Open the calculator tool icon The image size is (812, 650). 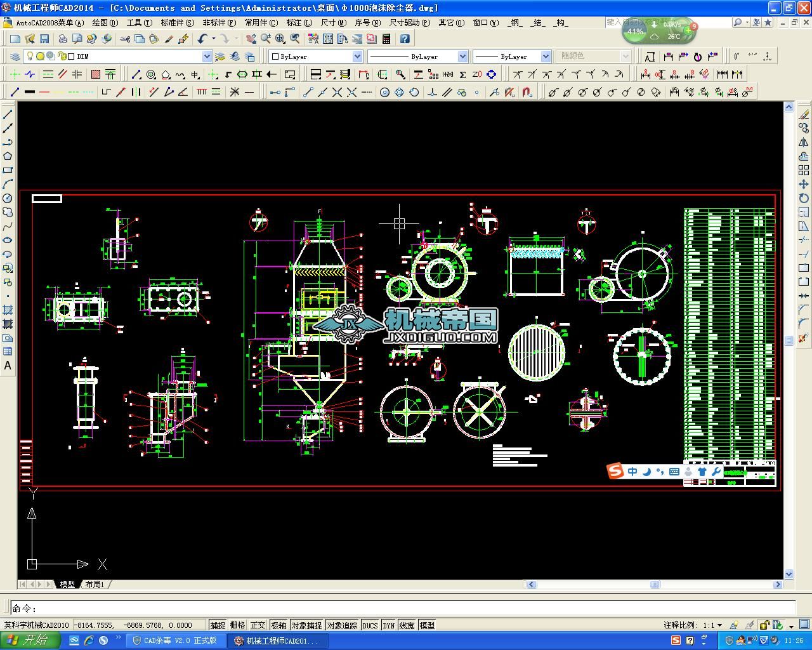(386, 39)
